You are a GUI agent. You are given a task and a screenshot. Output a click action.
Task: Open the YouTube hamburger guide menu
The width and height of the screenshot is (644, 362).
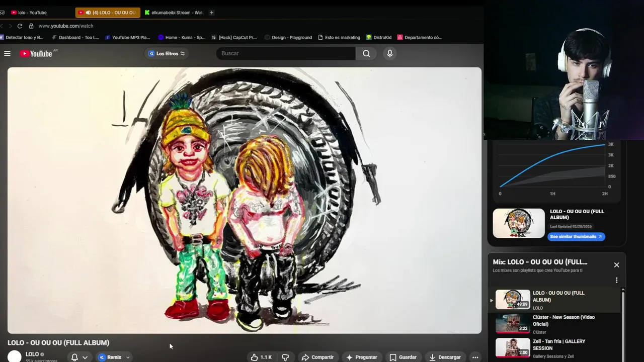coord(7,53)
